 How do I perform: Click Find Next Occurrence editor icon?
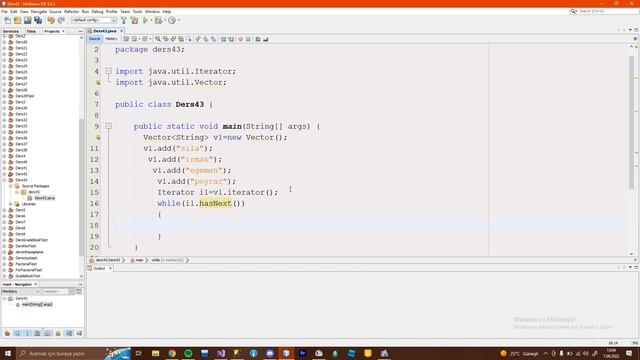pyautogui.click(x=173, y=39)
